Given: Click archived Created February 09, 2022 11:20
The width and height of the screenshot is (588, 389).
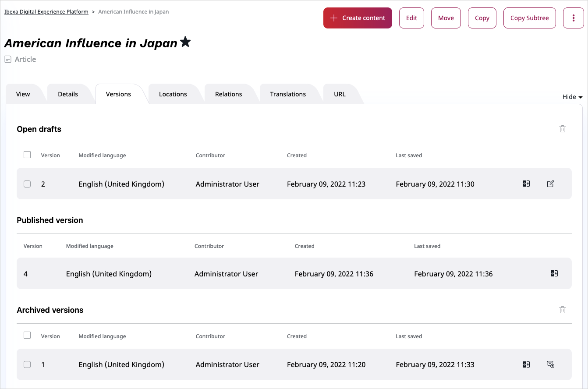Looking at the screenshot, I should pyautogui.click(x=326, y=364).
